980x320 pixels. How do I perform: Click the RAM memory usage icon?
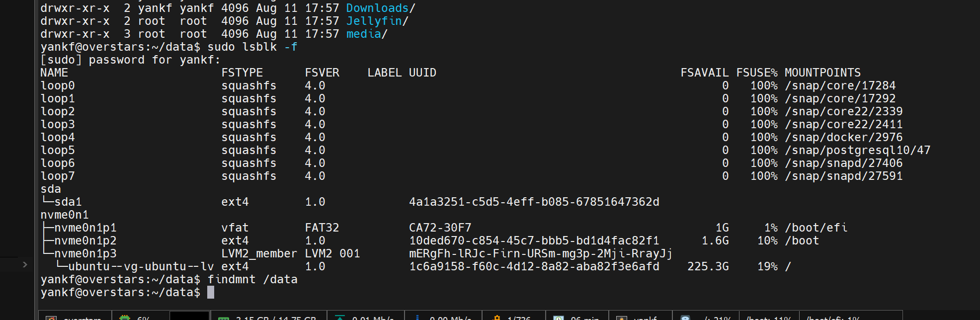tap(224, 318)
